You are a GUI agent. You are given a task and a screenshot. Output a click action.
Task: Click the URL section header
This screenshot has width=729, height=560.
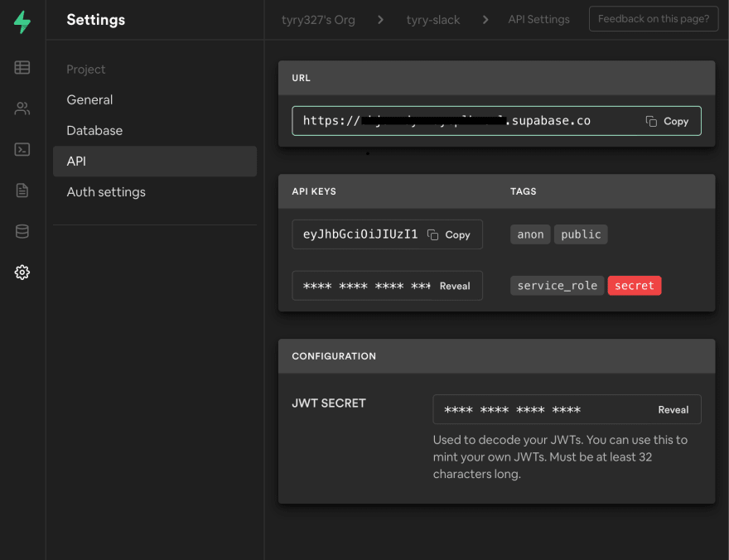point(302,78)
